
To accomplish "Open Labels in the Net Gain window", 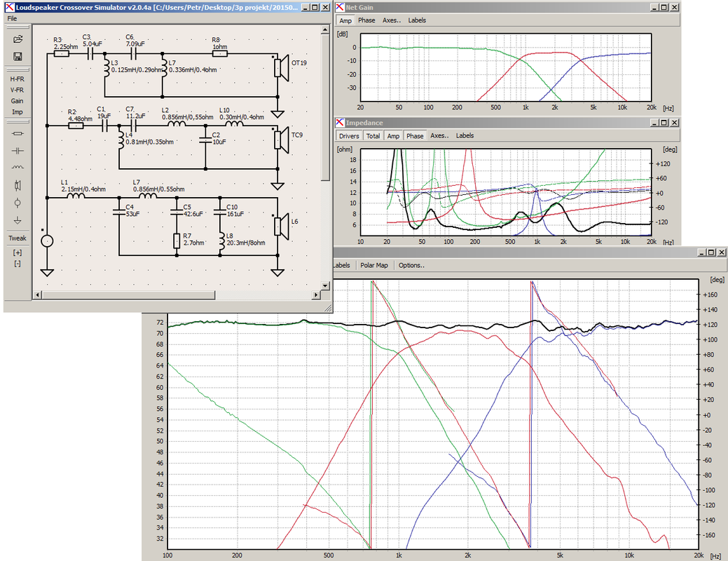I will coord(417,20).
